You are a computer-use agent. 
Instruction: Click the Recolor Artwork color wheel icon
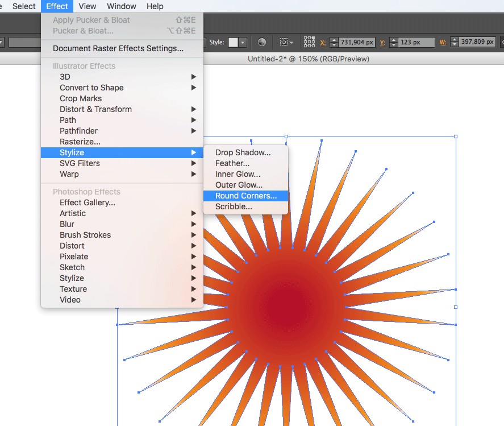point(262,42)
